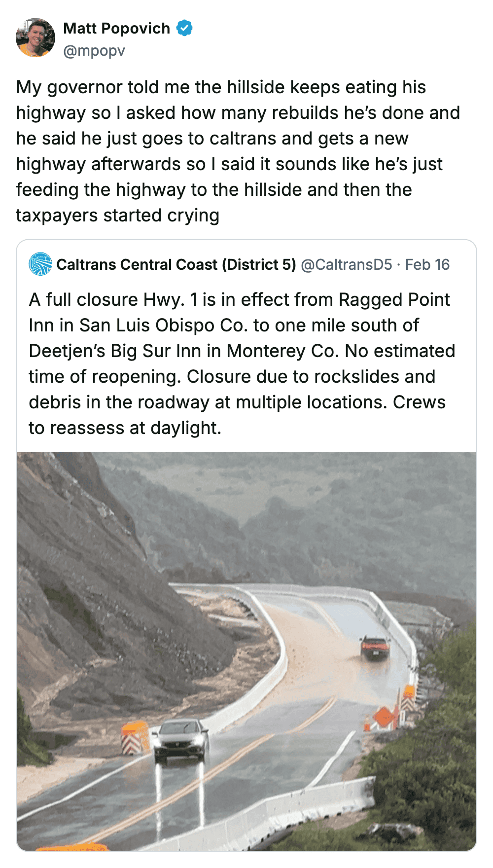493x868 pixels.
Task: Click the blue verified checkmark badge
Action: (x=185, y=28)
